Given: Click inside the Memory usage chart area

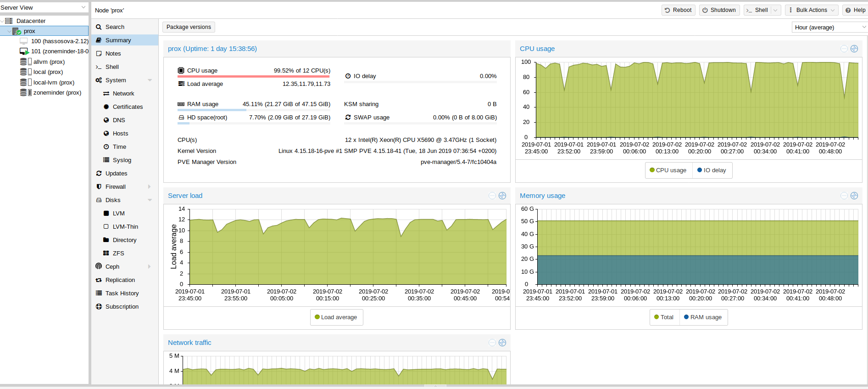Looking at the screenshot, I should coord(697,247).
